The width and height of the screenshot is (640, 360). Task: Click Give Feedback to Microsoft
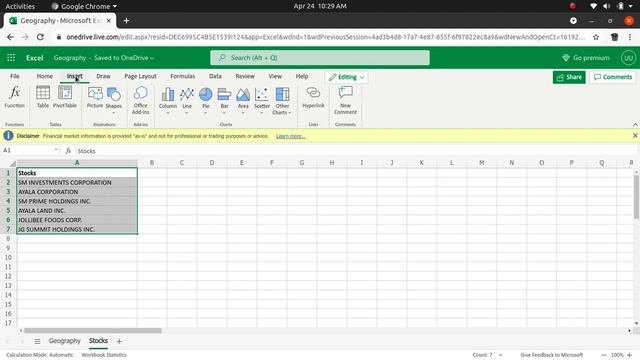point(551,355)
